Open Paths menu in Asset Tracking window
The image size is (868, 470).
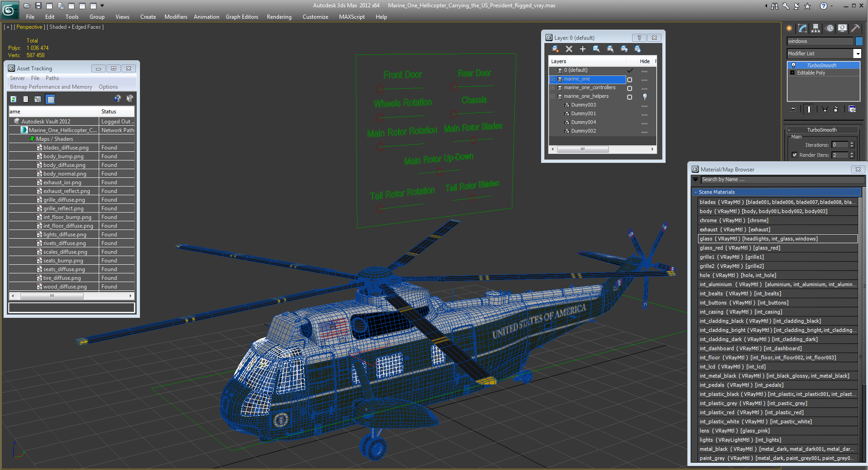tap(52, 78)
